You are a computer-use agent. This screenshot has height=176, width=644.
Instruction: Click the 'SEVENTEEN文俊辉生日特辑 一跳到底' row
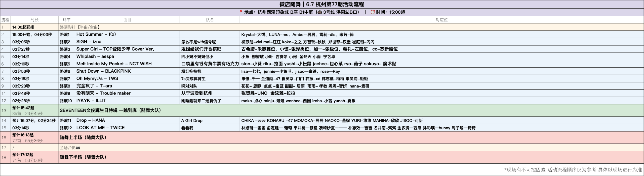click(351, 110)
